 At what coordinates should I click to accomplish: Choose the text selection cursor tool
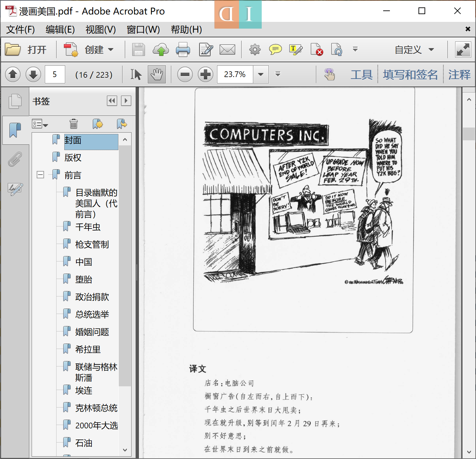click(x=136, y=74)
